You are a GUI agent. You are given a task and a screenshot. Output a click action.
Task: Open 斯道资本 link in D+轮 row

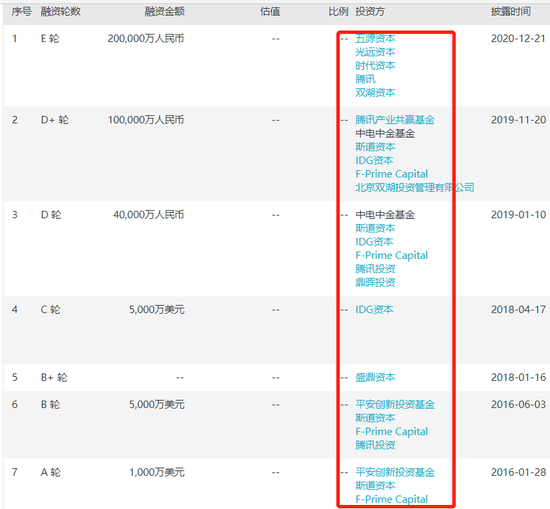click(375, 147)
